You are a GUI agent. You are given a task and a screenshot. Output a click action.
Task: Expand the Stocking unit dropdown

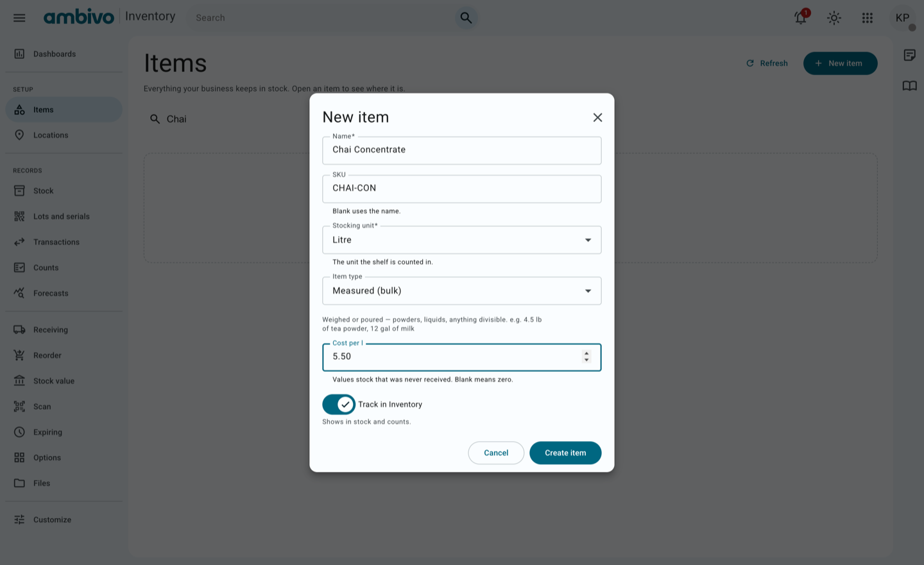(462, 240)
